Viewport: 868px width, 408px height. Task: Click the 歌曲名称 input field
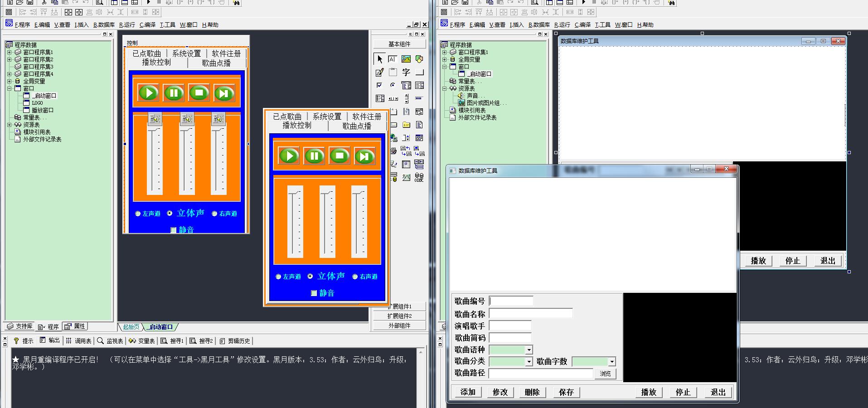pyautogui.click(x=531, y=314)
